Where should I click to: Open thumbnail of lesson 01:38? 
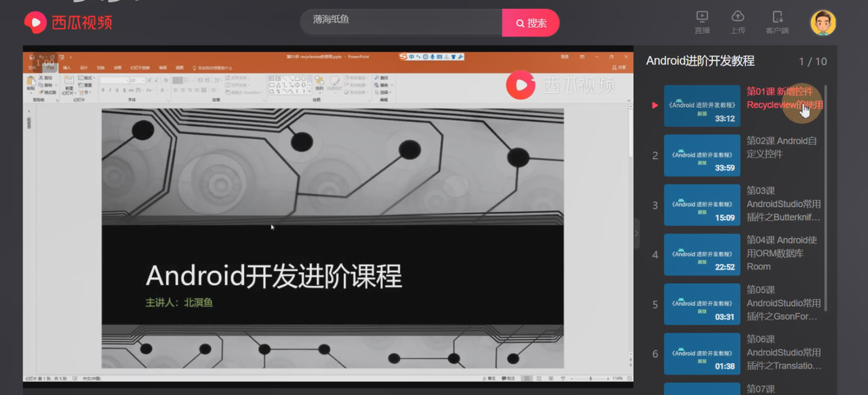pyautogui.click(x=702, y=354)
